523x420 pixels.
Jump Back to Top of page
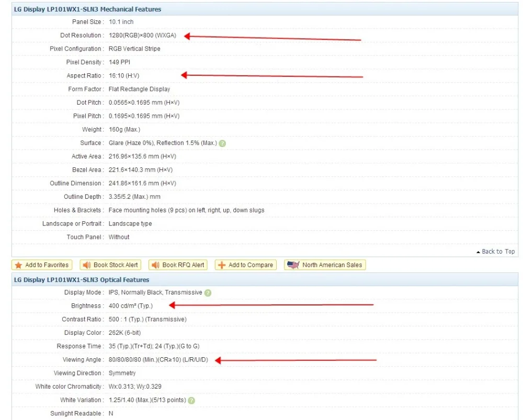tap(498, 252)
